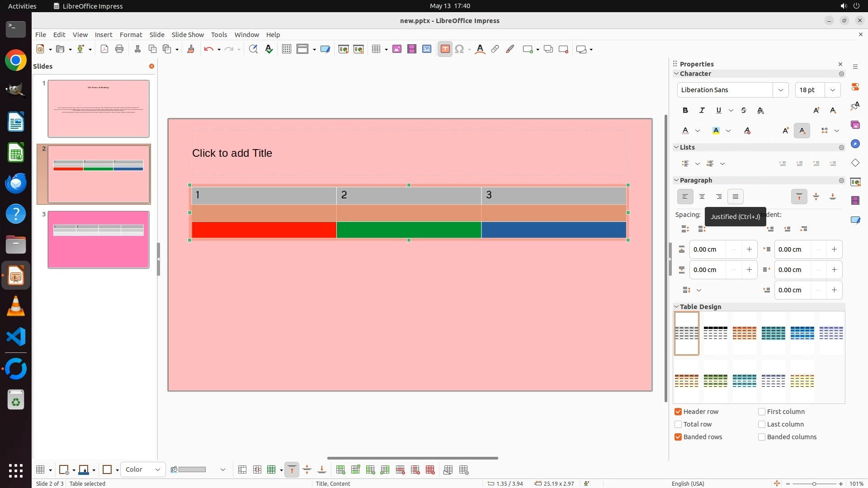Click the Strikethrough formatting icon
868x488 pixels.
point(744,110)
